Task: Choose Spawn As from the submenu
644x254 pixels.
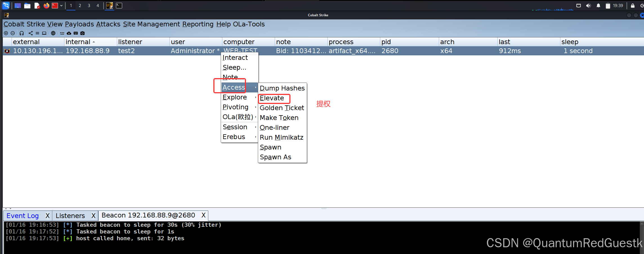Action: (282, 157)
